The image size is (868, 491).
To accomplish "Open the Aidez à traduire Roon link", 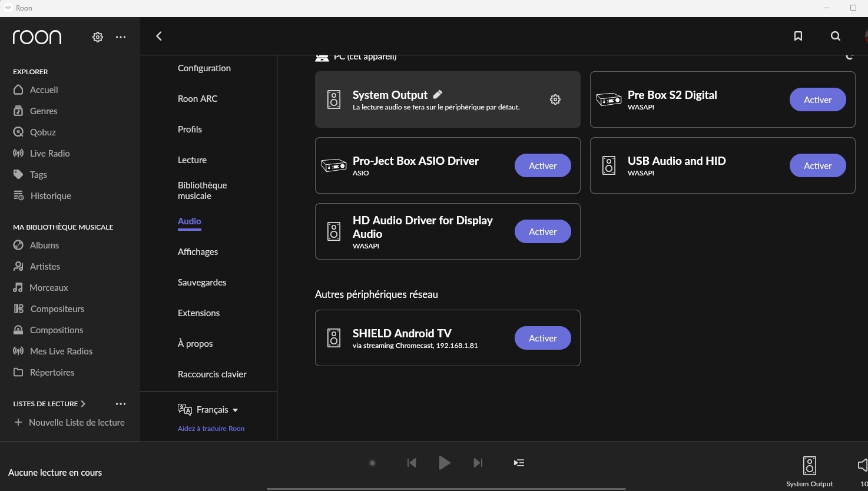I will 211,429.
